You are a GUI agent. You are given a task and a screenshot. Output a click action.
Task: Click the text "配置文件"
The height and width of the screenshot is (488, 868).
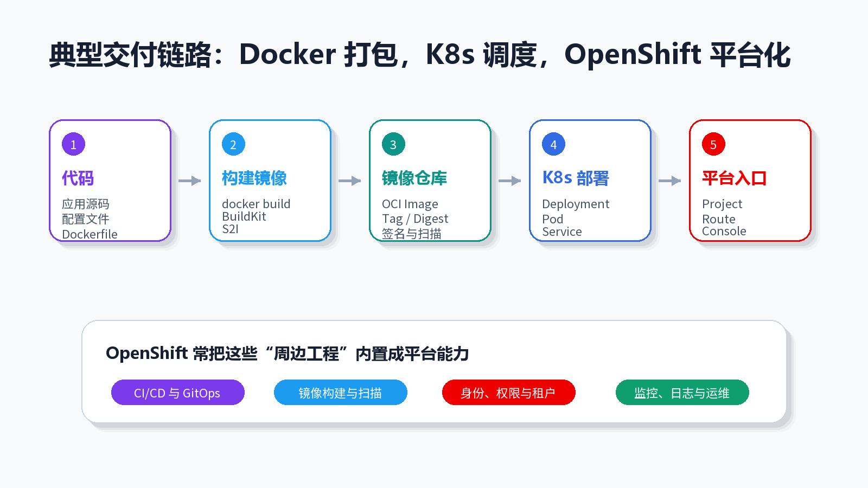pyautogui.click(x=86, y=219)
